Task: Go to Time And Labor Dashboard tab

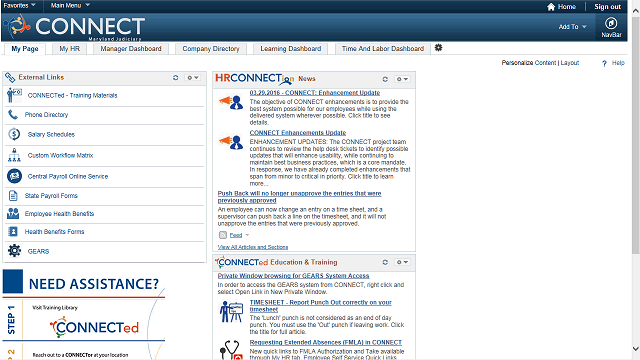Action: 383,49
